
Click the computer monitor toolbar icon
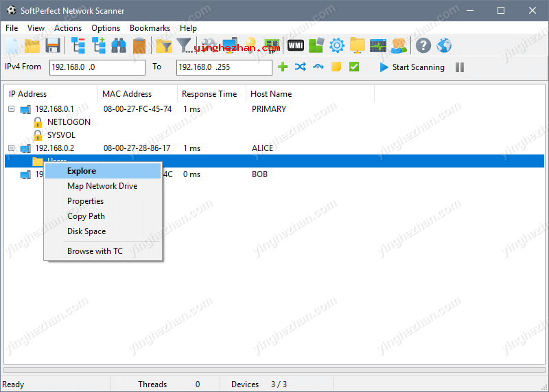(230, 45)
